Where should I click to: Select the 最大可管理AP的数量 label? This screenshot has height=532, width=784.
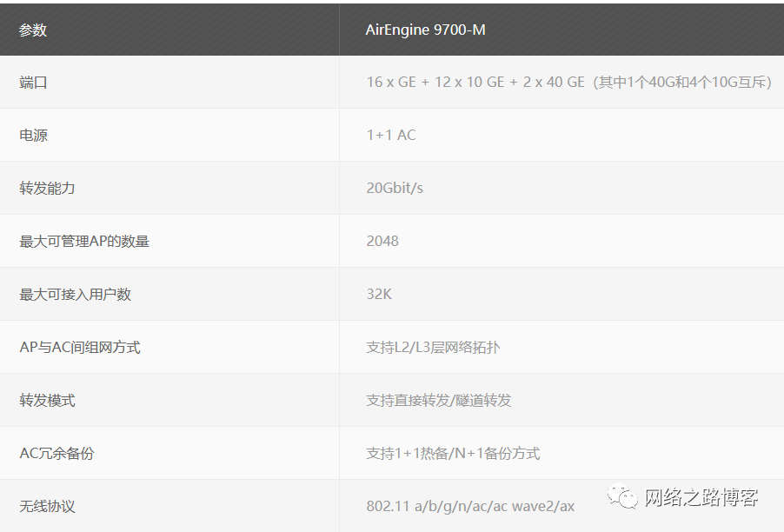point(84,242)
